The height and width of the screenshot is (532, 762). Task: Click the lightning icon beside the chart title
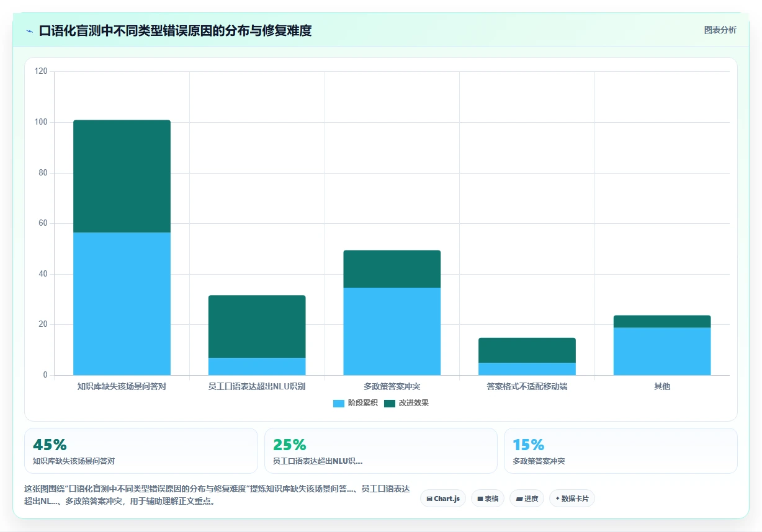pyautogui.click(x=29, y=30)
